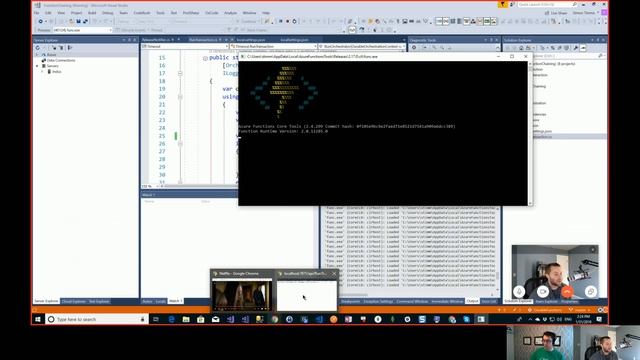The image size is (640, 360).
Task: Open the Diagnostic Tools settings gear
Action: (414, 48)
